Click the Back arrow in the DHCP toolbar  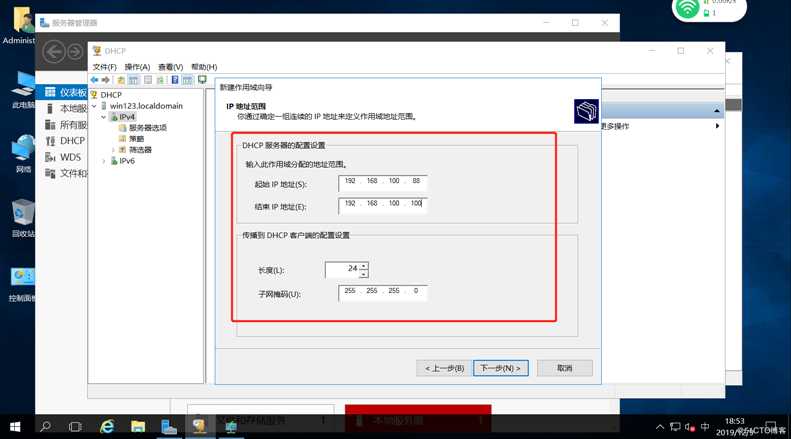[94, 80]
